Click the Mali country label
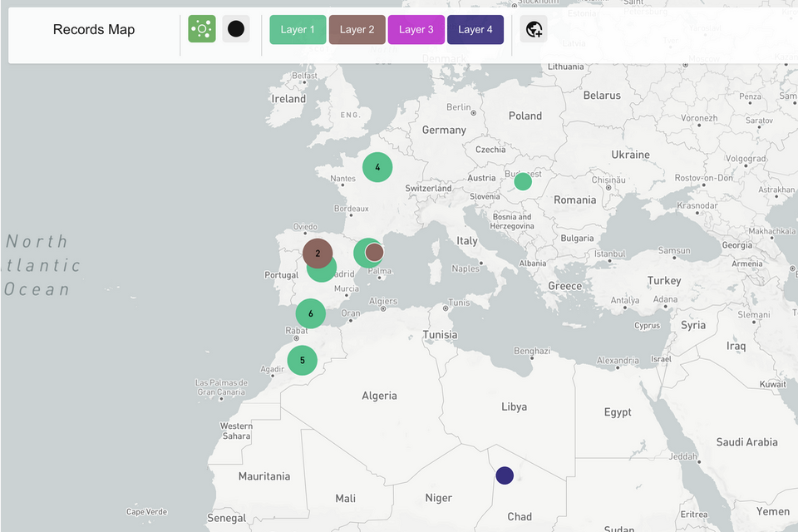Viewport: 798px width, 532px height. coord(345,499)
